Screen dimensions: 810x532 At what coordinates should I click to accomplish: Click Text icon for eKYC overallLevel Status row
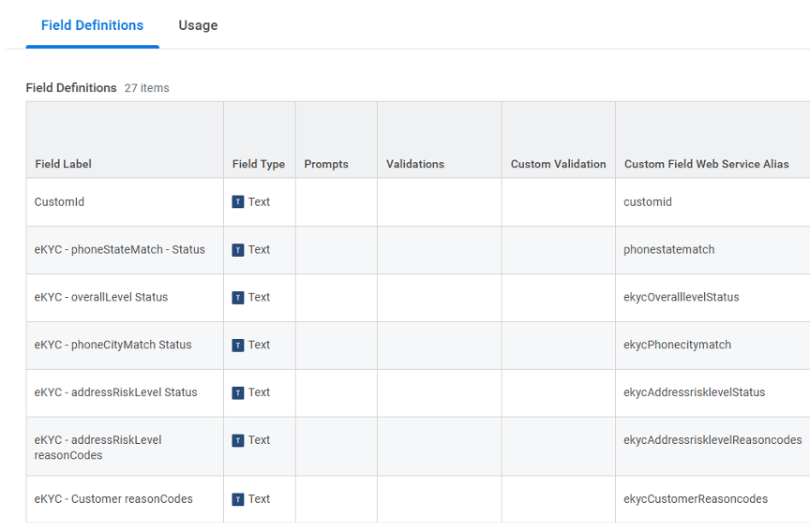pos(238,298)
